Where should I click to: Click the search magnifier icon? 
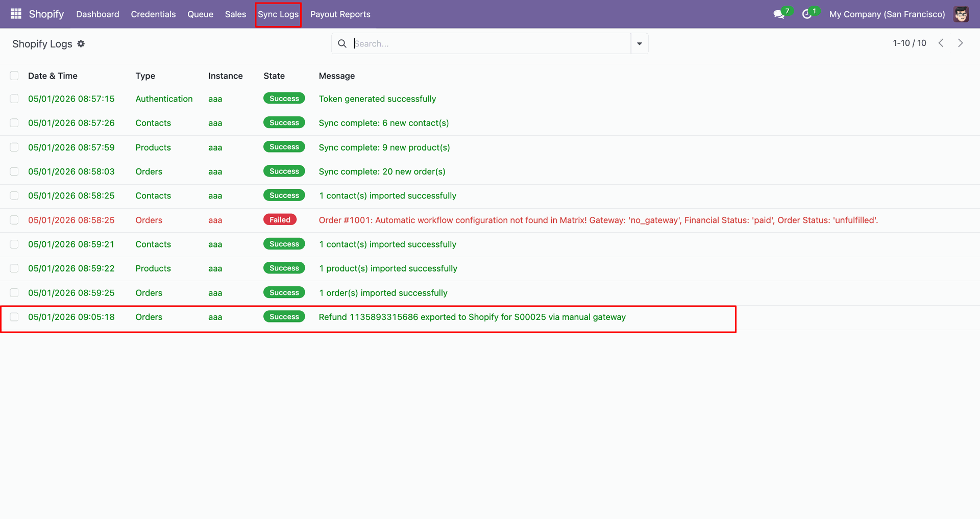pyautogui.click(x=342, y=43)
